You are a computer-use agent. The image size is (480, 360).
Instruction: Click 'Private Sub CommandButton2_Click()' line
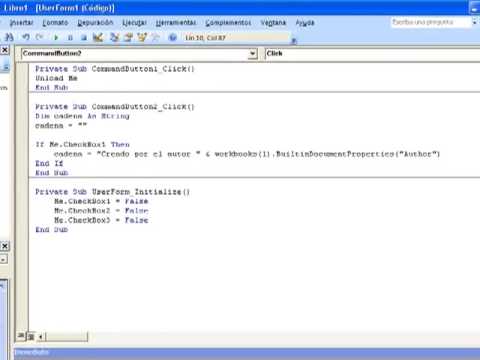(x=115, y=107)
